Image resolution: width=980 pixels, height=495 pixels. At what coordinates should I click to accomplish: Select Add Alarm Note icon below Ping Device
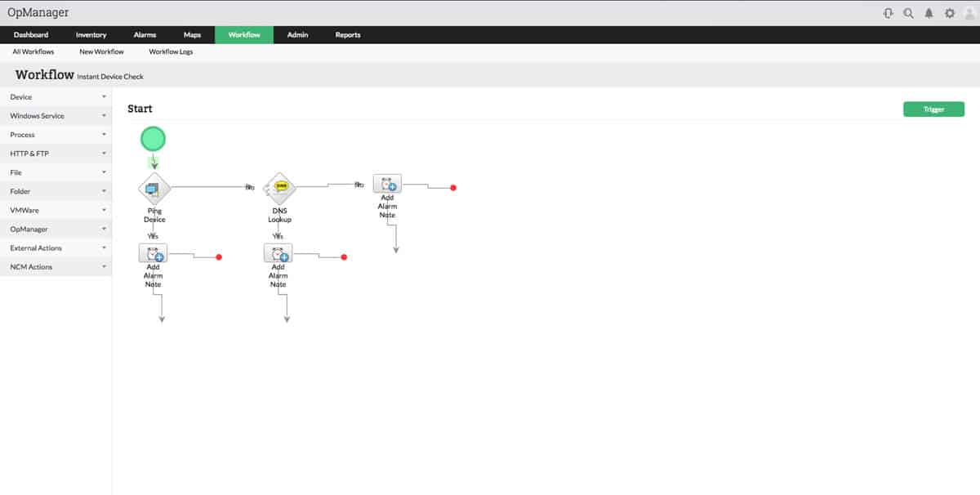[x=154, y=253]
